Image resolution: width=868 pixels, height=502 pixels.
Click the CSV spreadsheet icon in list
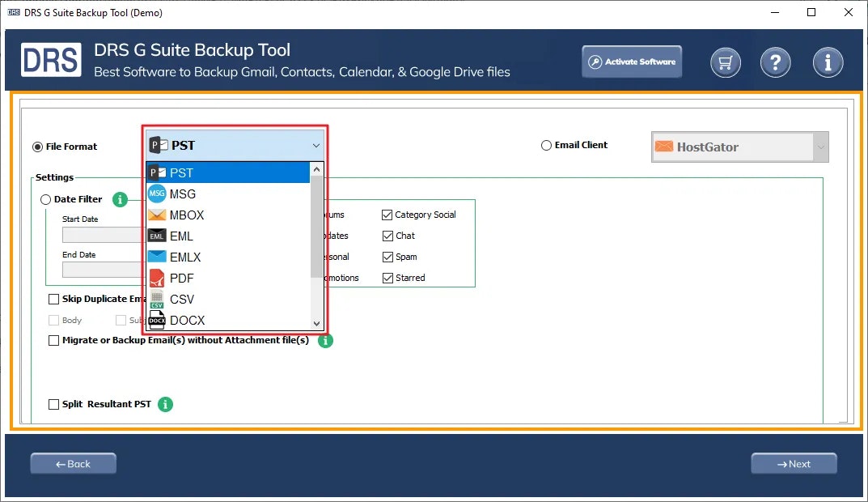point(157,299)
